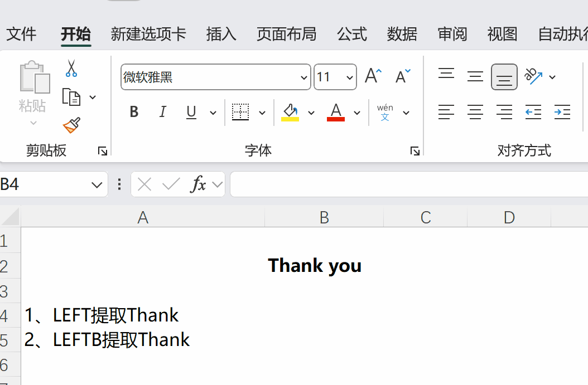Switch to the 新建选项卡 tab
588x385 pixels.
pyautogui.click(x=148, y=34)
